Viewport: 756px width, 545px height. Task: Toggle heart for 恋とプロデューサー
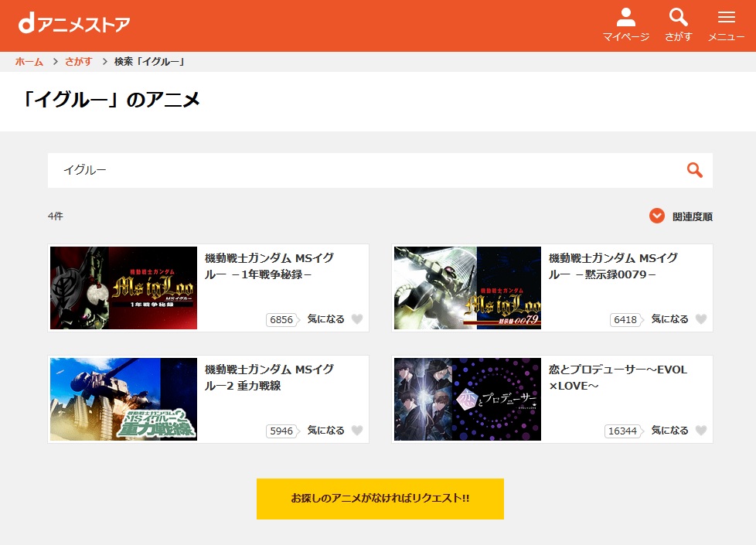coord(701,431)
